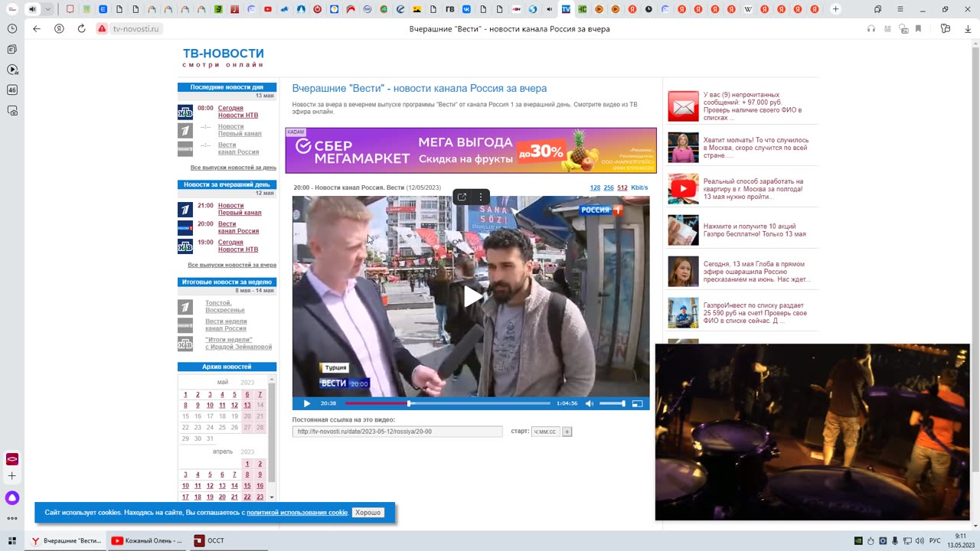Screen dimensions: 980x551
Task: Open Windows Start menu
Action: pos(12,541)
